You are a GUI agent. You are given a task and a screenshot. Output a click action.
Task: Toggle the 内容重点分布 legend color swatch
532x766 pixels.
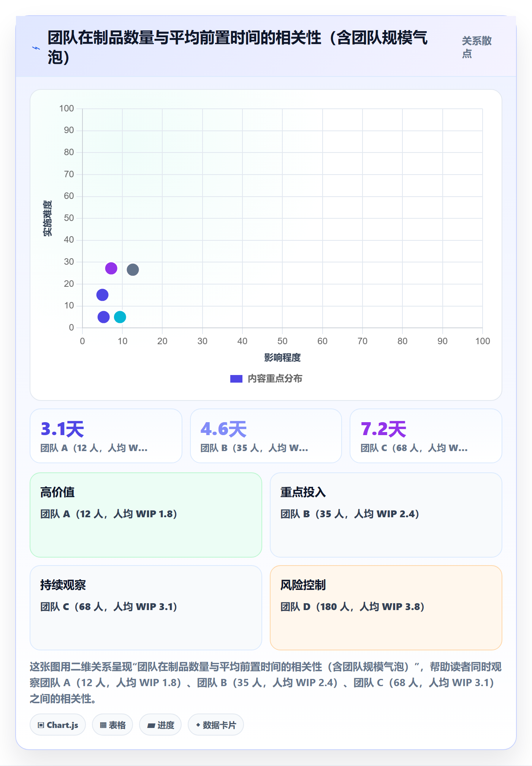click(x=236, y=379)
